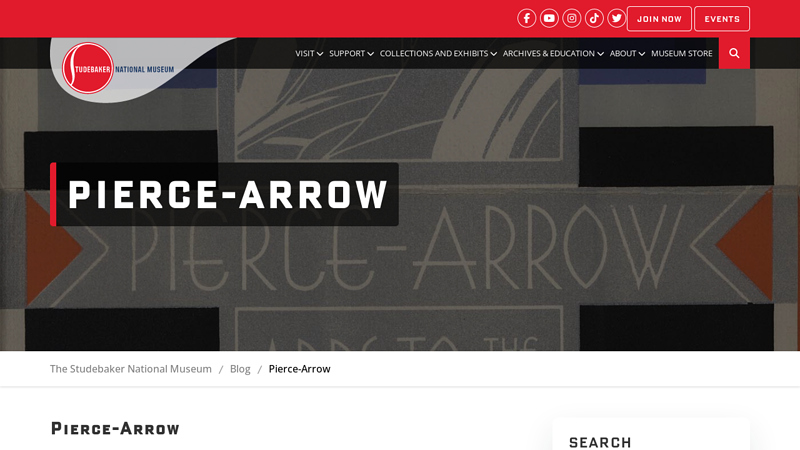Click the Events button

(x=722, y=19)
